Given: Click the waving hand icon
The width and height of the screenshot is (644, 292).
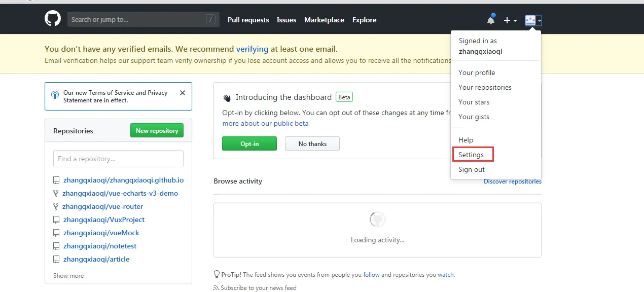Looking at the screenshot, I should tap(227, 97).
